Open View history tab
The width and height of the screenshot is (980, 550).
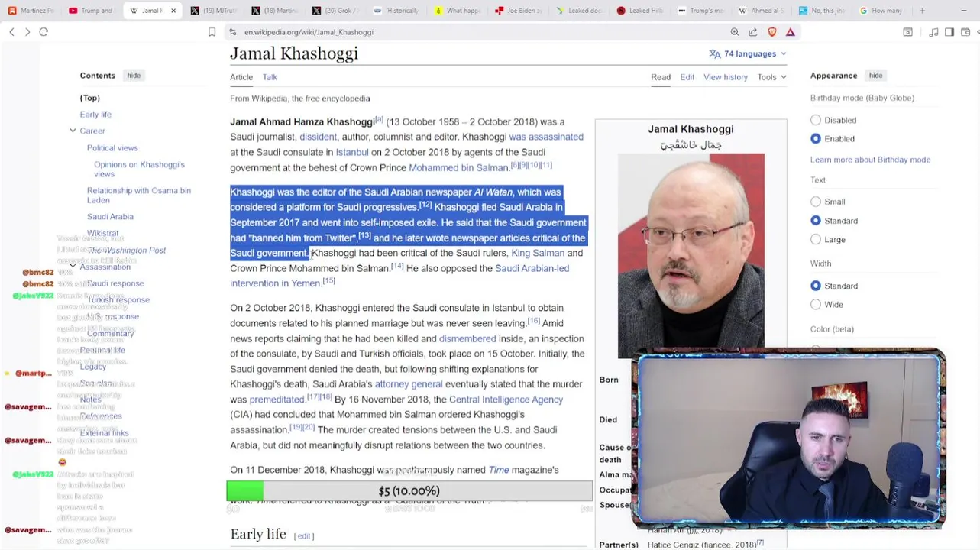[x=726, y=77]
